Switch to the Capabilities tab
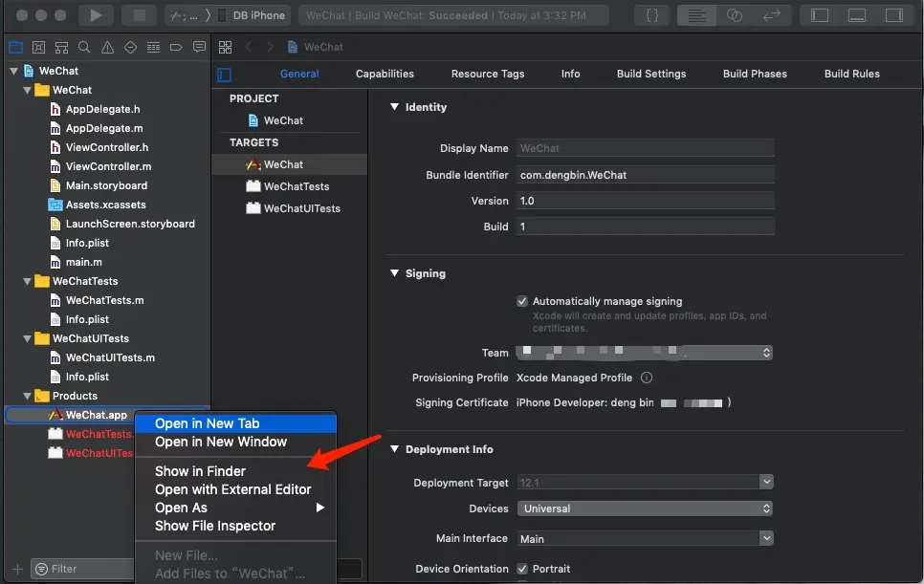Screen dimensions: 924x584 point(385,74)
